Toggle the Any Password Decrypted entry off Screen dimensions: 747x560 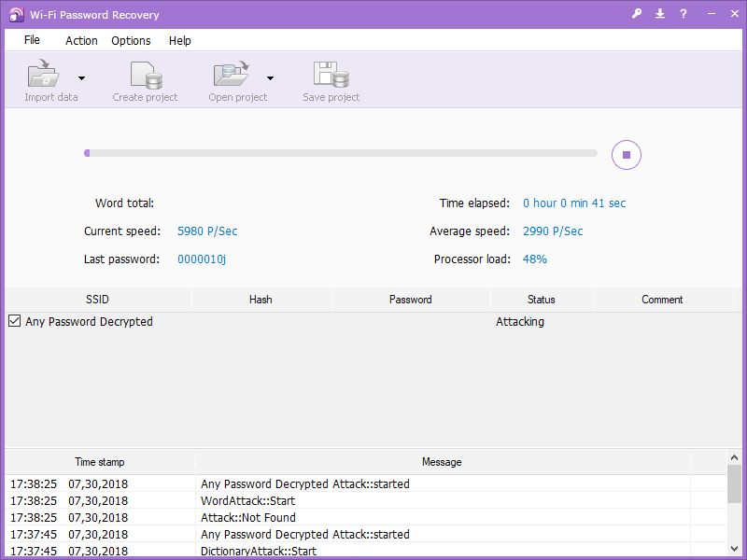[12, 321]
